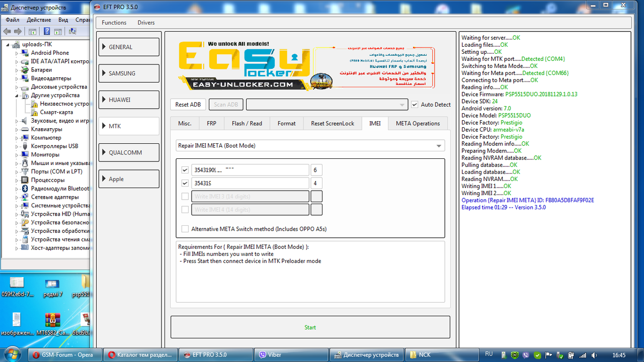Switch to the Flash / Read tab
644x362 pixels.
click(x=247, y=123)
